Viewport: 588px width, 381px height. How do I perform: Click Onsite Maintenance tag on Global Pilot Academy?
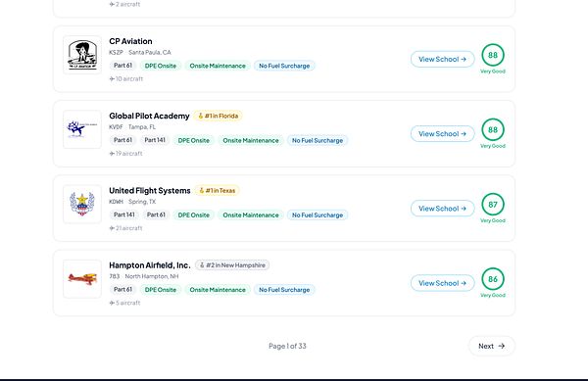point(251,140)
